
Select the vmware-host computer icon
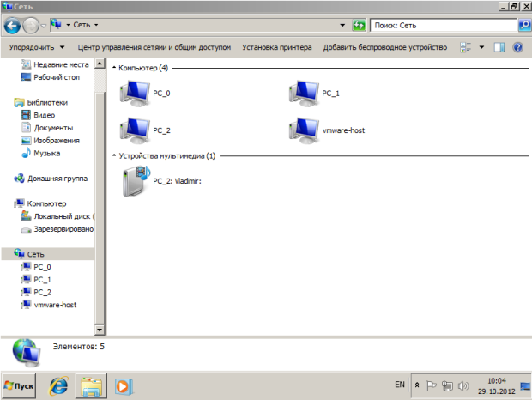(304, 130)
